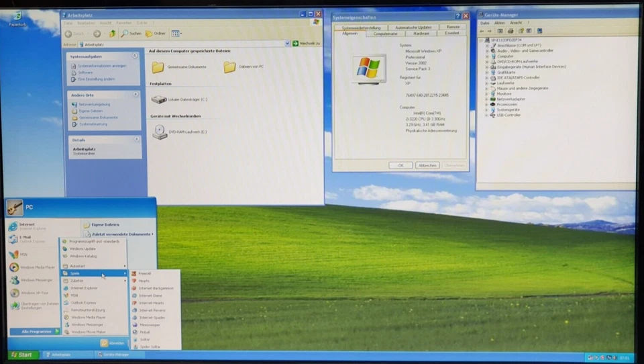The width and height of the screenshot is (644, 364).
Task: Click OK in Systemeigenschaften dialog
Action: point(401,165)
